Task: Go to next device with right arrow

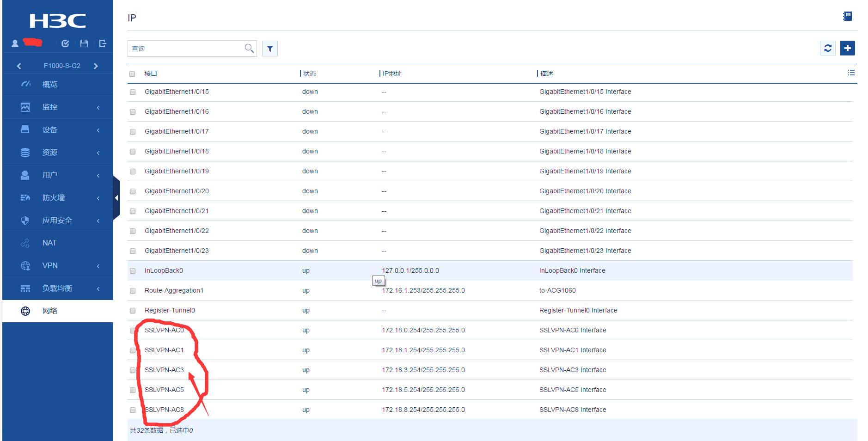Action: point(96,66)
